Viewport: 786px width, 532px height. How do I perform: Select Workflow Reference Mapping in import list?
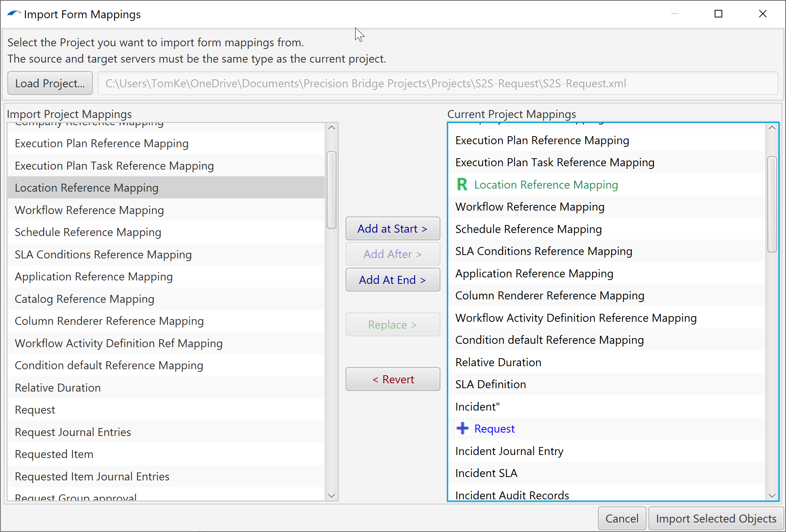point(166,210)
